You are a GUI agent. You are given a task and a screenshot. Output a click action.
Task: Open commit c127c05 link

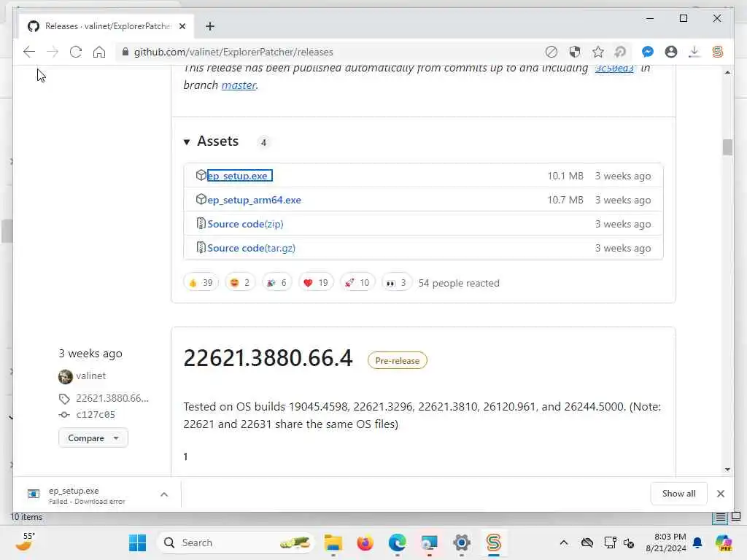pyautogui.click(x=96, y=414)
